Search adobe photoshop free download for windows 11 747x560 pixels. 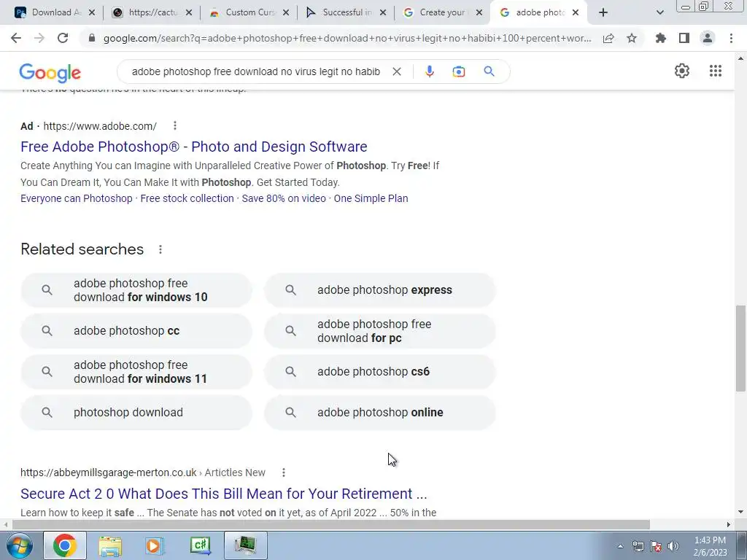tap(136, 372)
